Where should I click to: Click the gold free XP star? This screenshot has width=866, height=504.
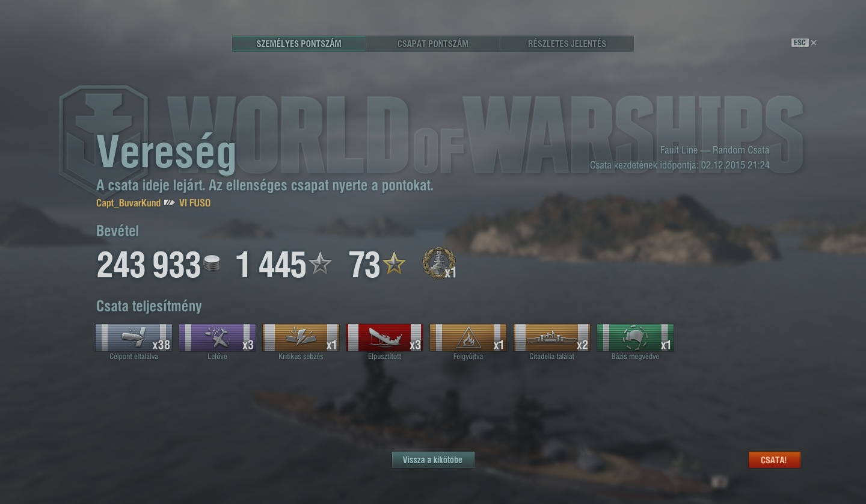(x=395, y=263)
